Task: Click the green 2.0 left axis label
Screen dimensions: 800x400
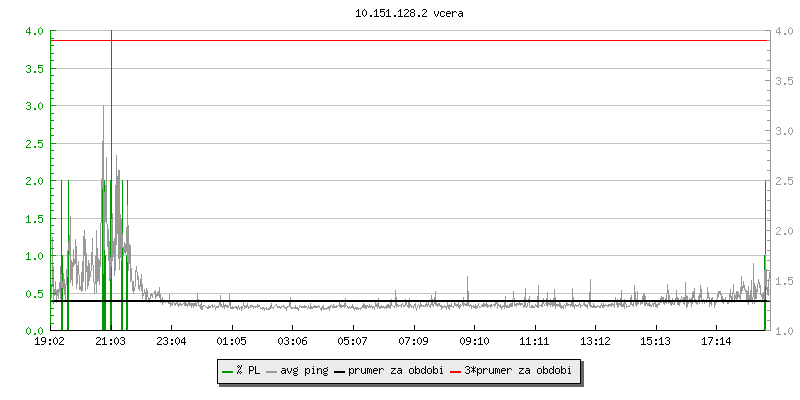Action: click(x=33, y=181)
